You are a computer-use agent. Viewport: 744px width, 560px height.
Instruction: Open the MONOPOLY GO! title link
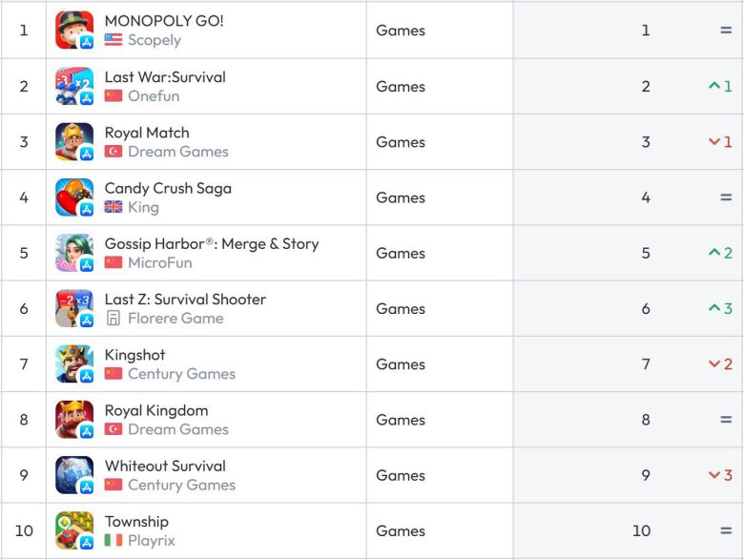(164, 21)
